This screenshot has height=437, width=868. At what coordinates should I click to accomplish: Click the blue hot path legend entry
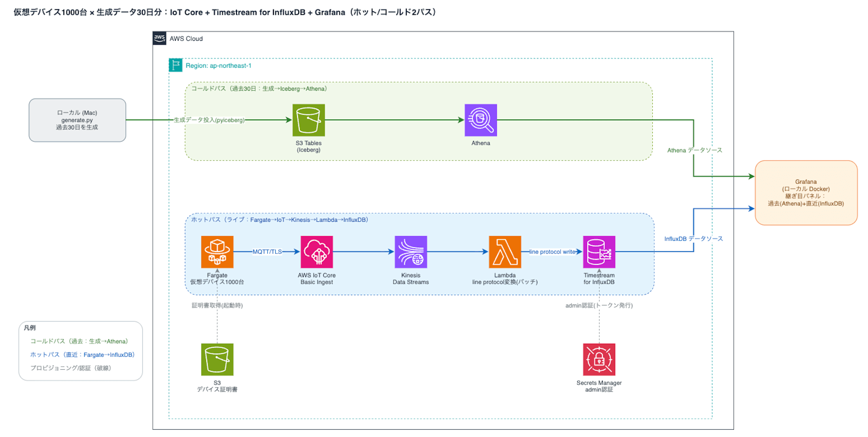tap(82, 355)
